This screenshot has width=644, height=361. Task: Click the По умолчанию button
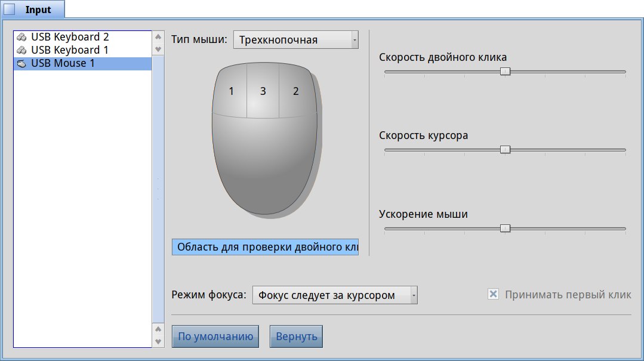coord(215,337)
